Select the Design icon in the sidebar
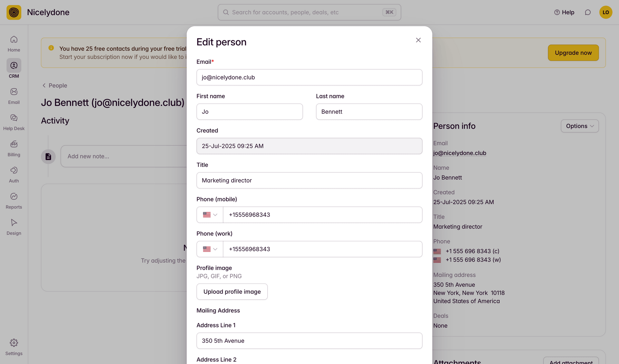Screen dimensions: 619x364 [x=14, y=226]
